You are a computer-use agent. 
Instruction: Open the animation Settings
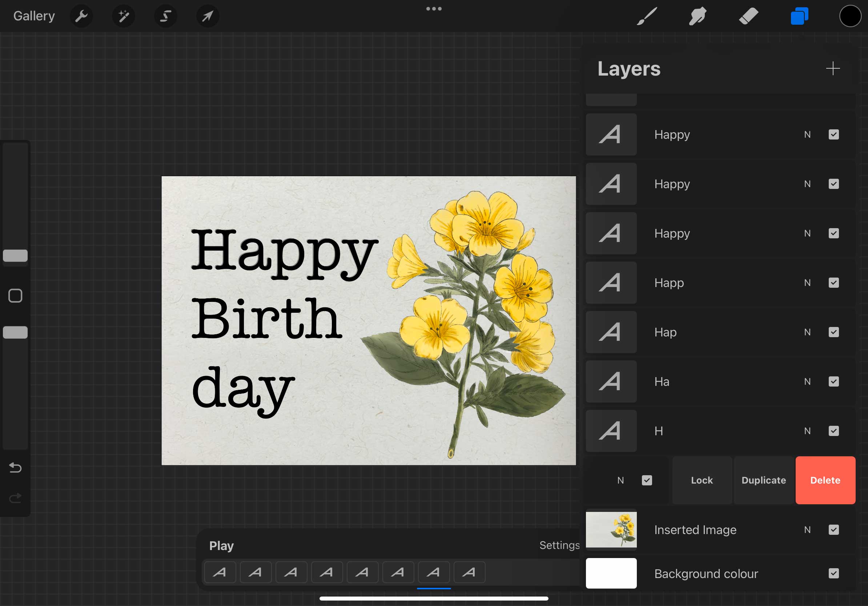point(559,545)
